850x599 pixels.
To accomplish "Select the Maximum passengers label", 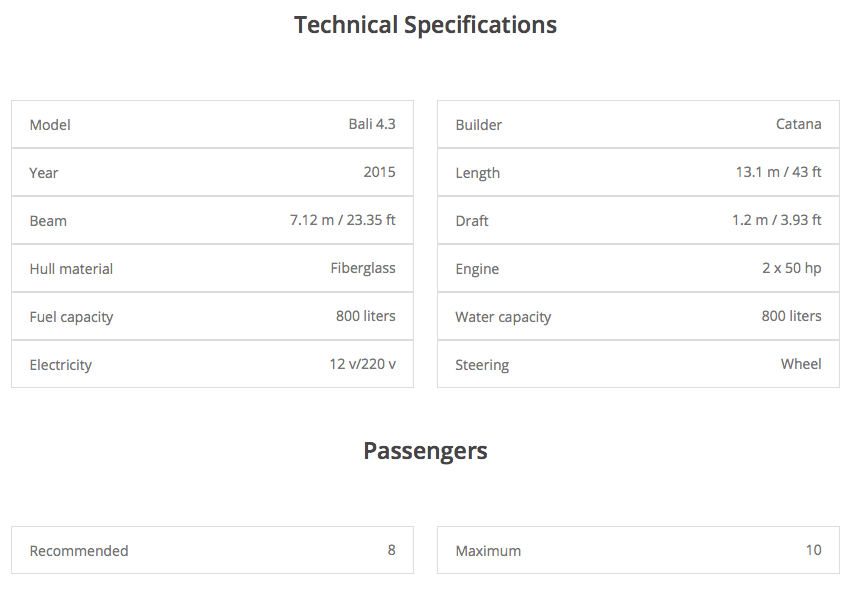I will 488,551.
